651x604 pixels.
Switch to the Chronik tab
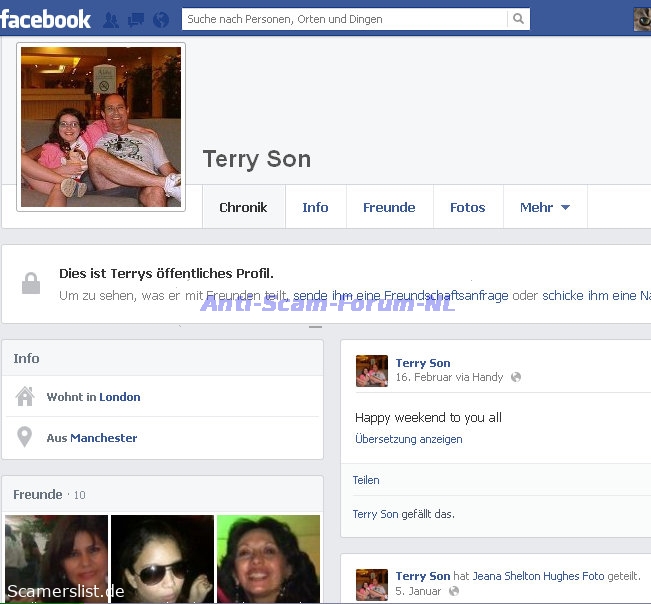pyautogui.click(x=243, y=208)
